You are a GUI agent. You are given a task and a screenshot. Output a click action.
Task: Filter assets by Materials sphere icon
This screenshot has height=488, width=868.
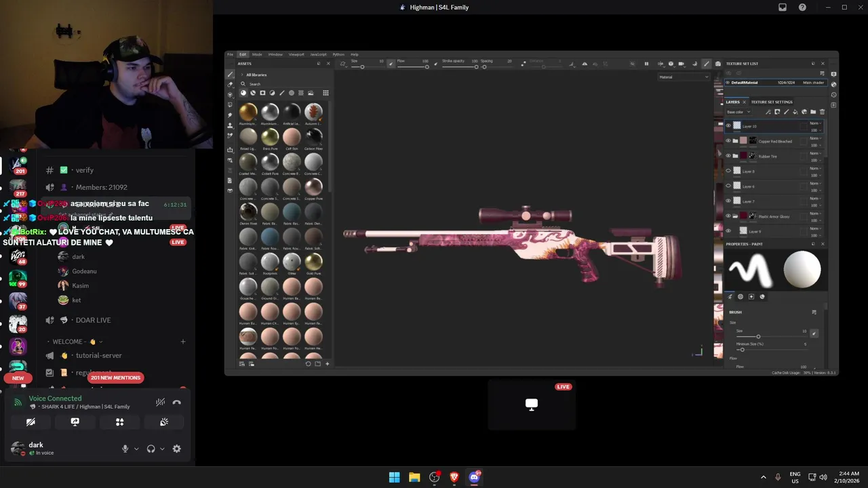[x=243, y=93]
